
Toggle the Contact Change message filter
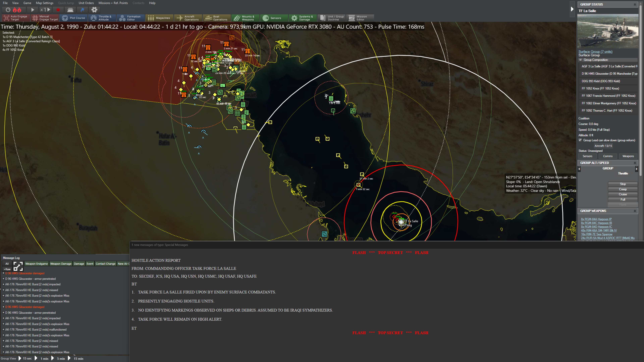click(105, 264)
